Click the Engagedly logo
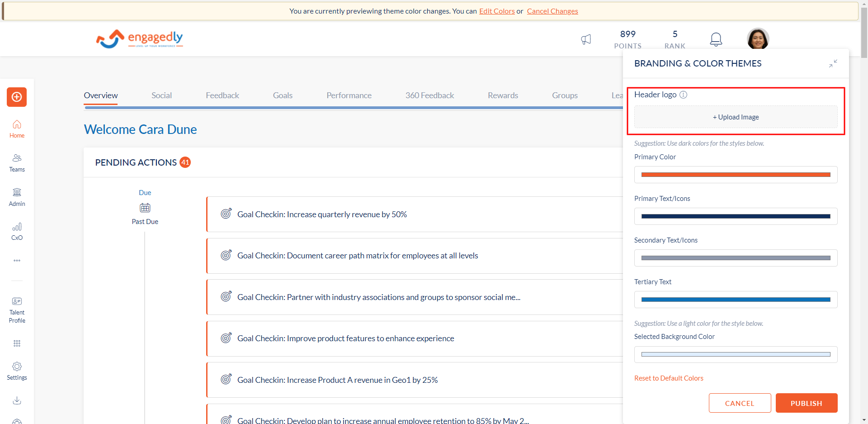Screen dimensions: 868x424 [x=139, y=39]
